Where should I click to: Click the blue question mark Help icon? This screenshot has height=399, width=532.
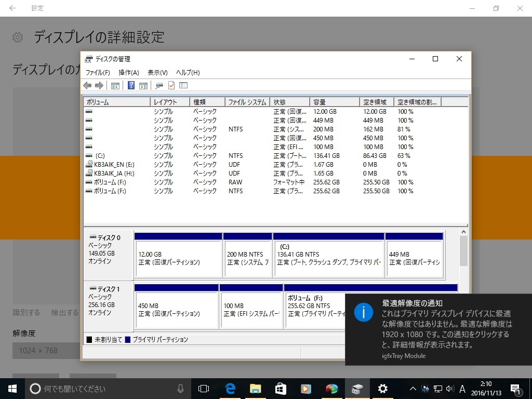(131, 86)
